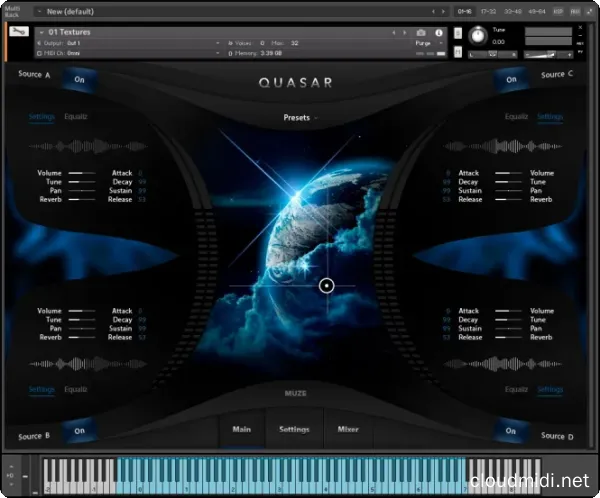Click the keyboard pitch bend wheel
This screenshot has height=498, width=600.
pyautogui.click(x=25, y=476)
